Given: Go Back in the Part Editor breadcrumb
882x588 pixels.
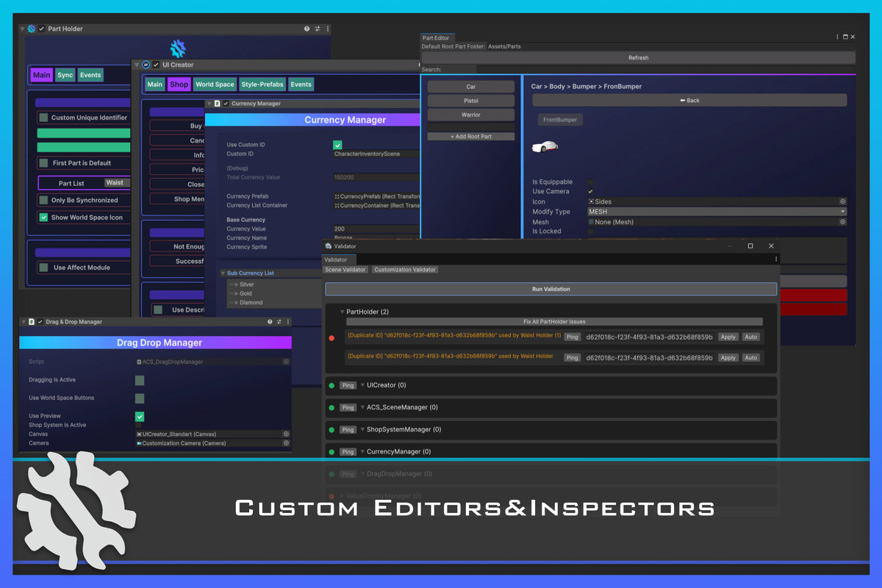Looking at the screenshot, I should [x=689, y=100].
